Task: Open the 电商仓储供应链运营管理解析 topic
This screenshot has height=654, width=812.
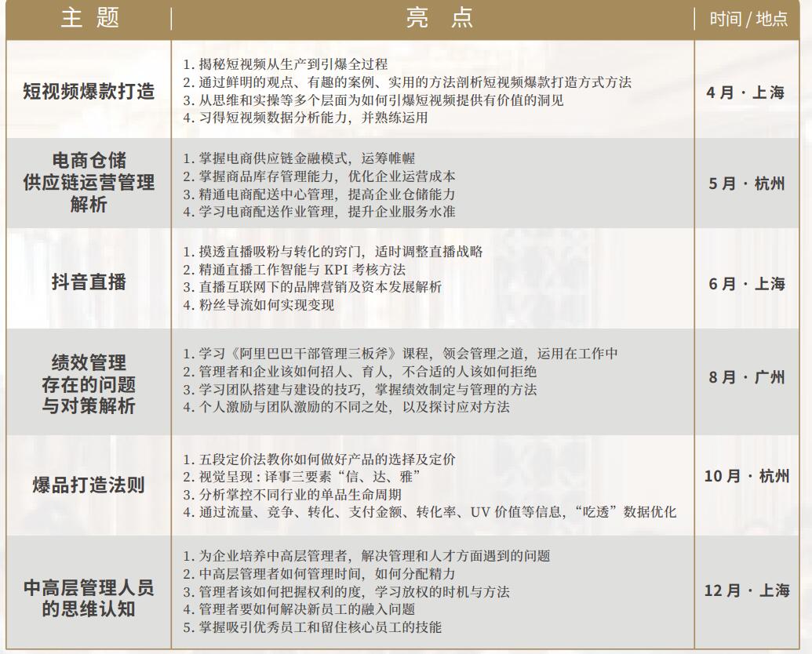Action: (x=89, y=183)
